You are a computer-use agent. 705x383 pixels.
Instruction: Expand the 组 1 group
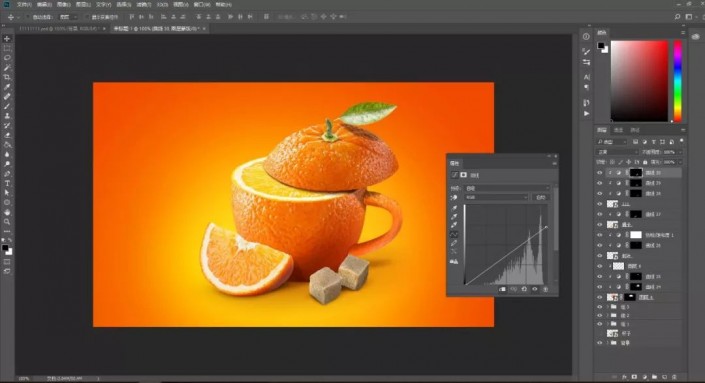coord(608,324)
